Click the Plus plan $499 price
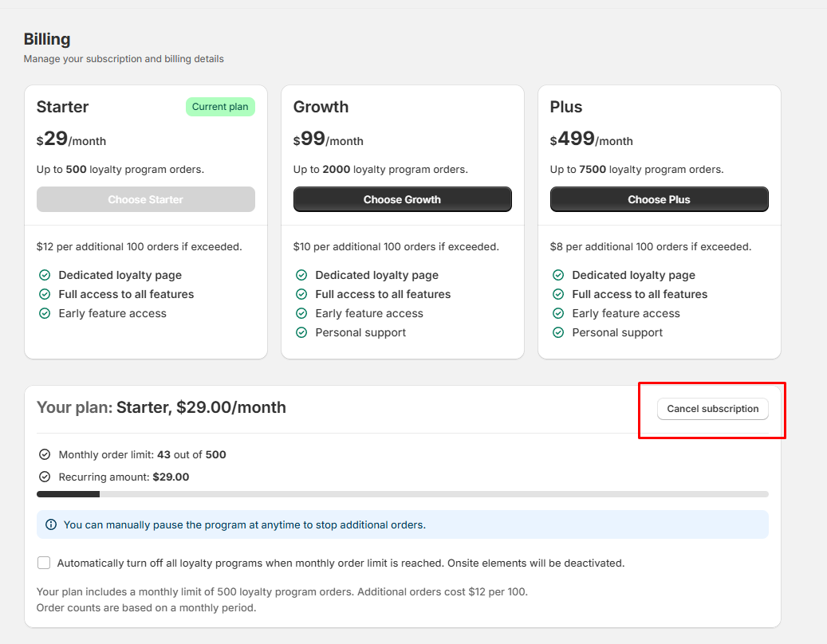Screen dimensions: 827x644 [574, 139]
